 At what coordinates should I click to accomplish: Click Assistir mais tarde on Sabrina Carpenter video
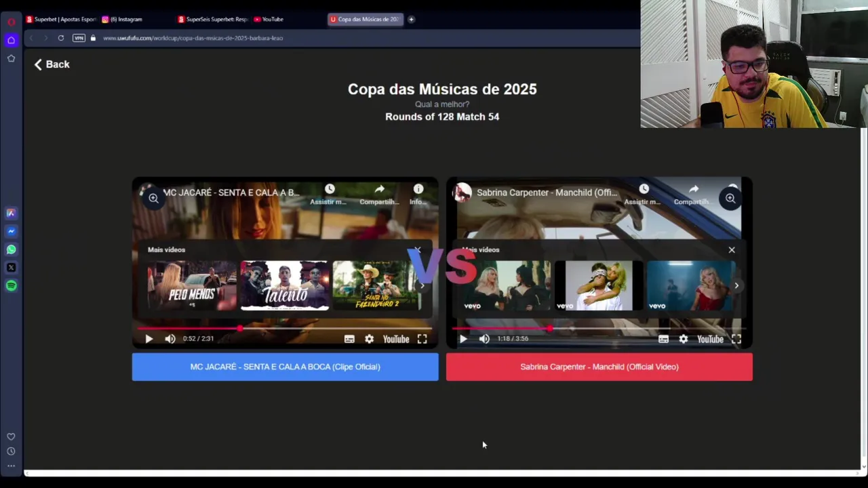tap(643, 194)
